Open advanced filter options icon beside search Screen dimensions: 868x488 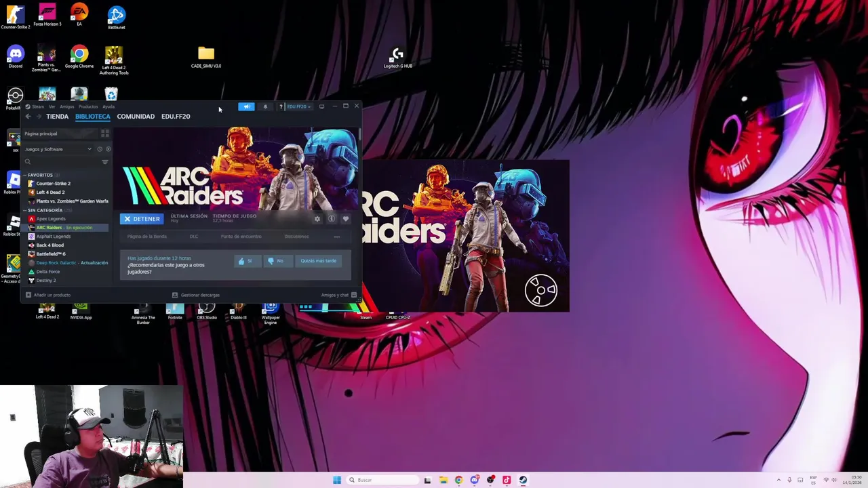pos(104,162)
